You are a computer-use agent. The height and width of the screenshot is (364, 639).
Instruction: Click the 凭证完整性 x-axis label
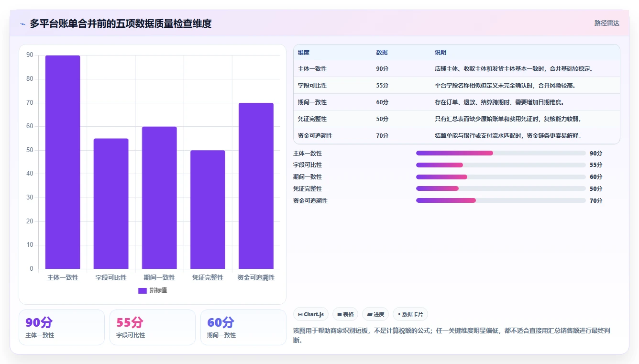(x=208, y=277)
